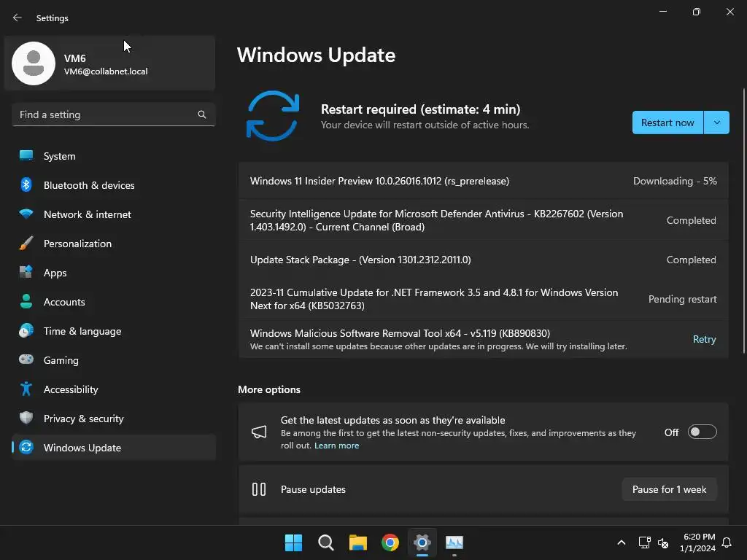Viewport: 747px width, 560px height.
Task: Click the network display tray icon
Action: (645, 542)
